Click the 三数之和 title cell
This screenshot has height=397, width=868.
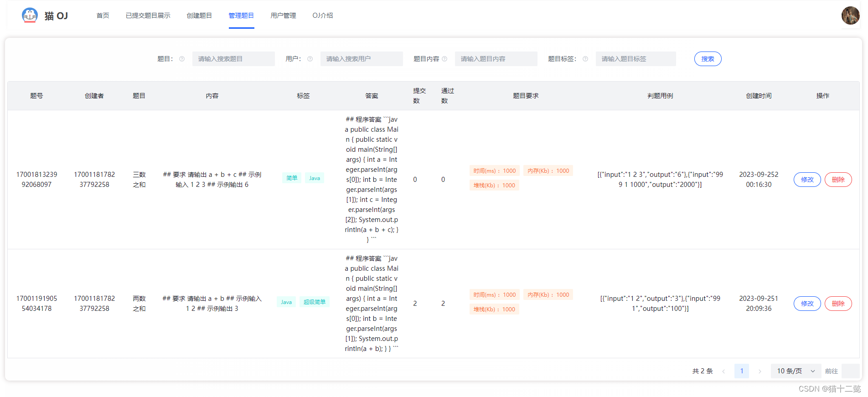pyautogui.click(x=139, y=180)
